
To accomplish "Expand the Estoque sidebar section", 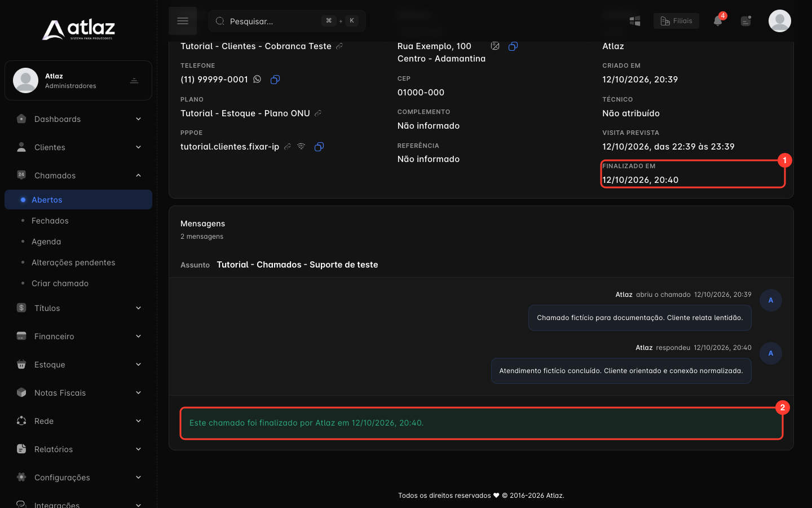I will [x=78, y=365].
